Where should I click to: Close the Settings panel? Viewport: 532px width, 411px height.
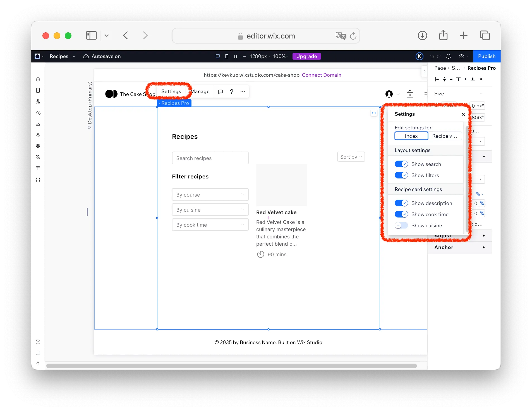tap(463, 114)
